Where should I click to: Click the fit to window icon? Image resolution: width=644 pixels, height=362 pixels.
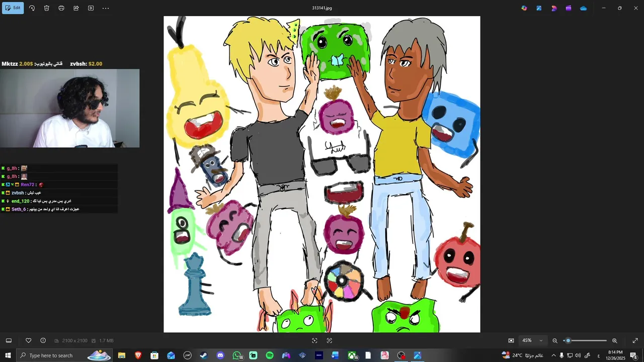tap(314, 340)
